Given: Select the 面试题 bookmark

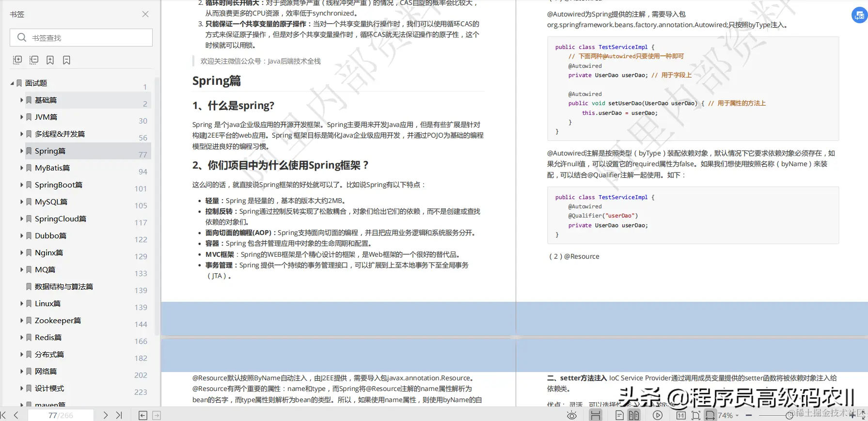Looking at the screenshot, I should pyautogui.click(x=36, y=83).
